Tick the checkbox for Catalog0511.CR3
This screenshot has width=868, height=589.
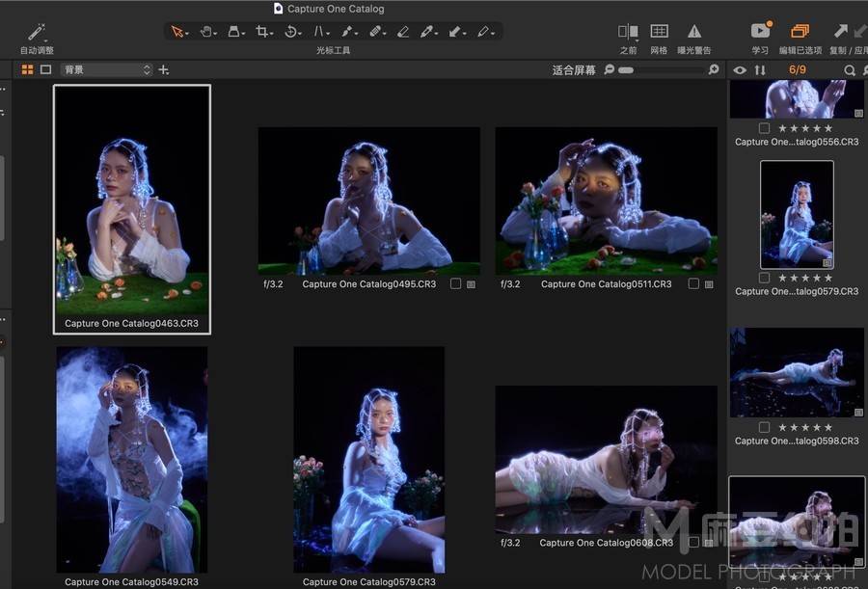click(x=693, y=283)
